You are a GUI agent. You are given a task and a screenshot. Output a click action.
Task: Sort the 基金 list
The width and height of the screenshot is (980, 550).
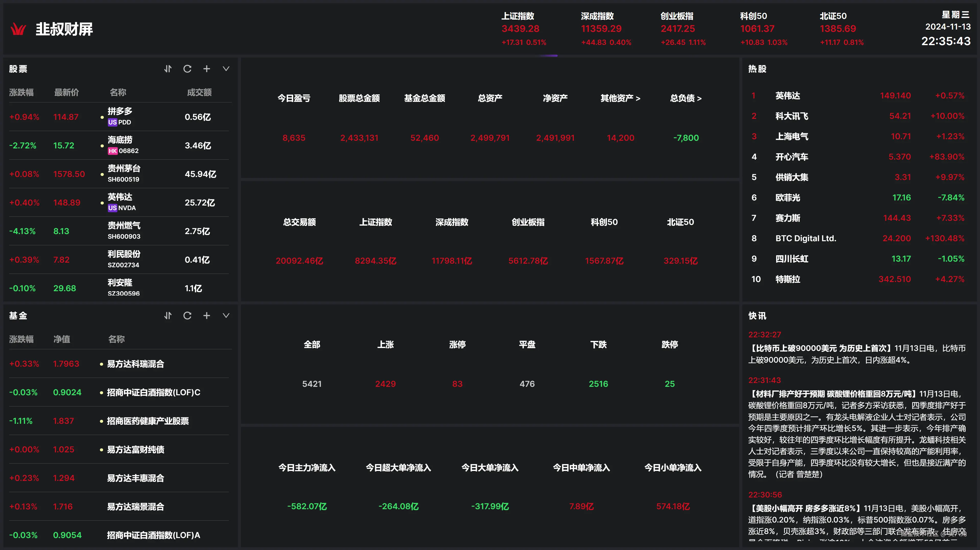168,315
